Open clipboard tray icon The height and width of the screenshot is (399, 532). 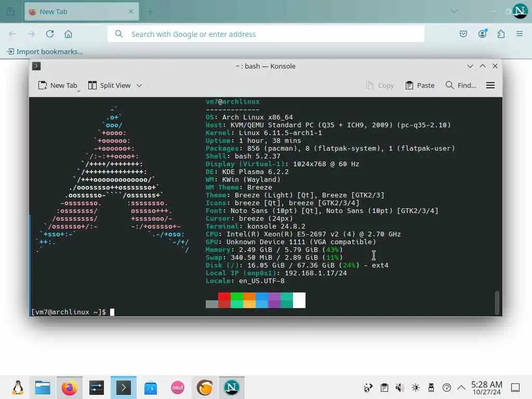point(384,388)
